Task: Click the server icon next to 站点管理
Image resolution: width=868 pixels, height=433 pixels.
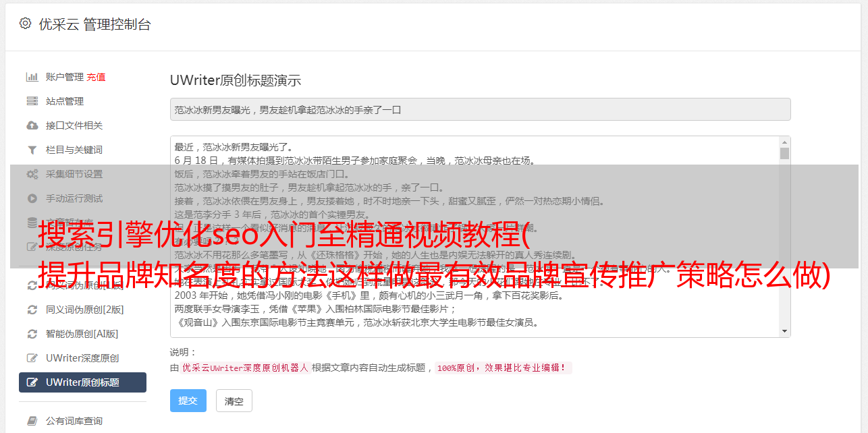Action: point(32,101)
